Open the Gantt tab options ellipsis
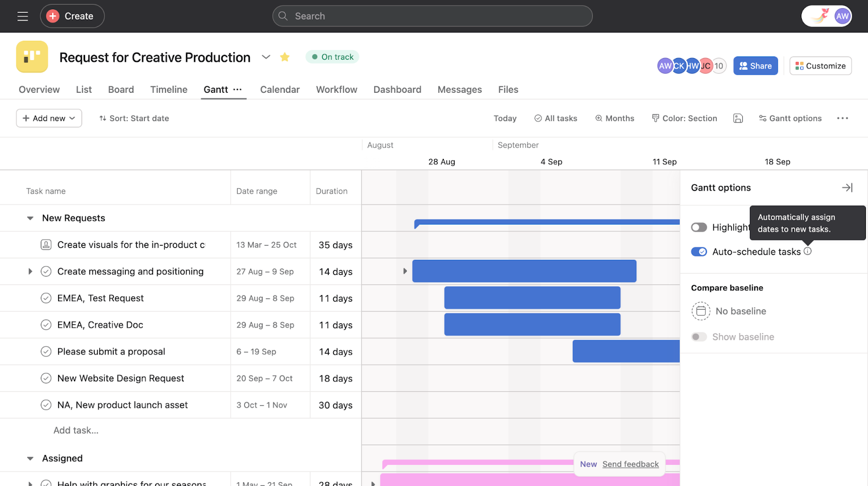Screen dimensions: 868x486 click(238, 89)
